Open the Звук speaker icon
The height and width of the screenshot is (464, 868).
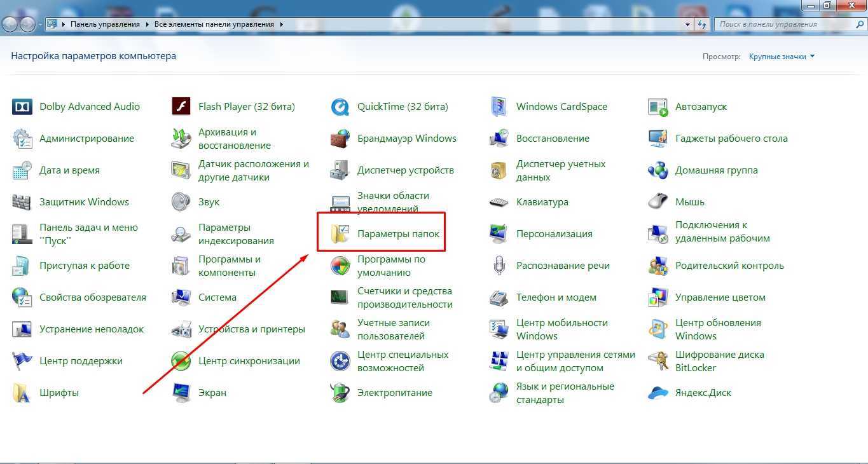tap(181, 202)
